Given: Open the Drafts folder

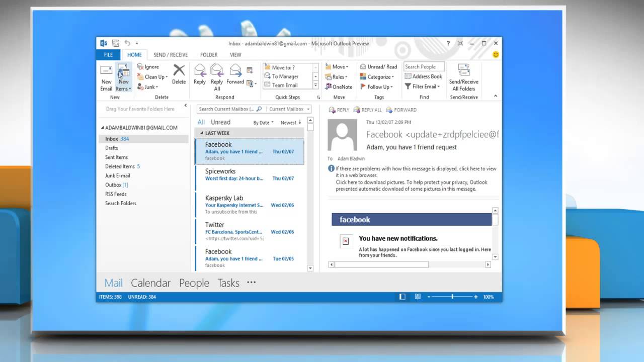Looking at the screenshot, I should click(112, 148).
